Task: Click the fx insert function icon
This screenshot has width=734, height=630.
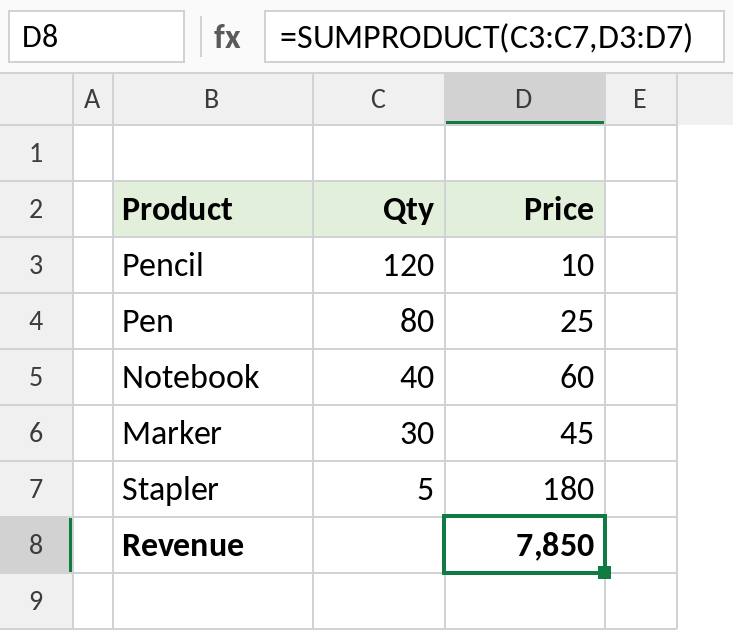Action: coord(227,37)
